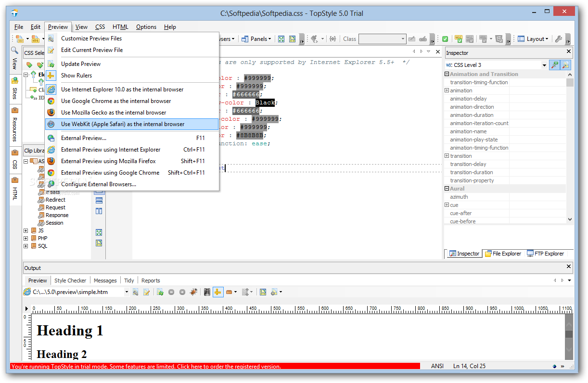Choose Update Preview from the menu
The width and height of the screenshot is (588, 383).
click(132, 64)
